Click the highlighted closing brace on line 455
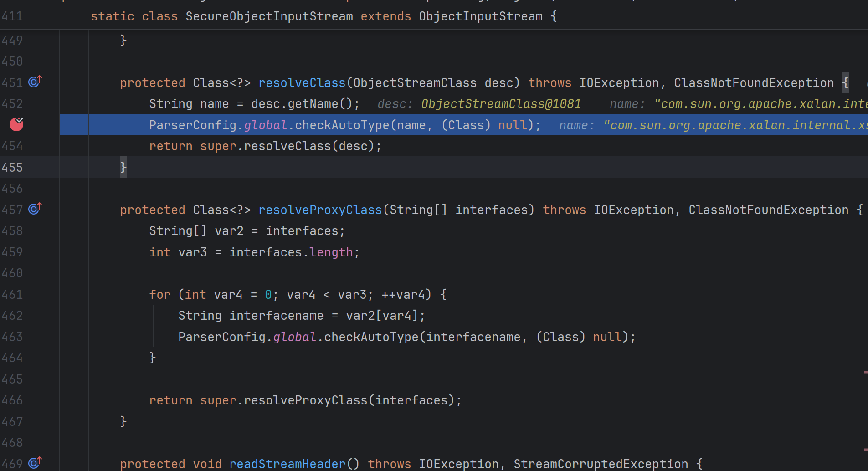Image resolution: width=868 pixels, height=471 pixels. pyautogui.click(x=123, y=168)
